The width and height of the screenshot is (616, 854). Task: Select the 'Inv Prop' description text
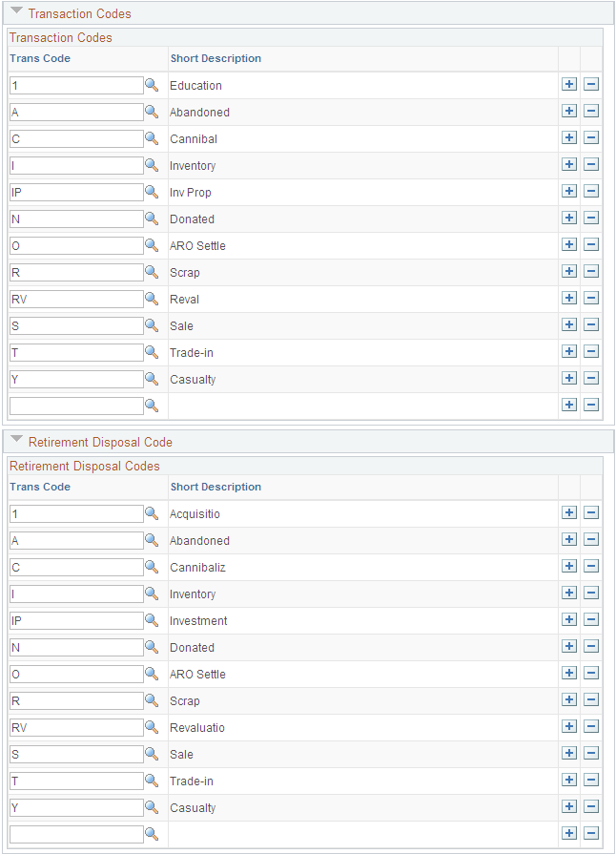pos(191,193)
